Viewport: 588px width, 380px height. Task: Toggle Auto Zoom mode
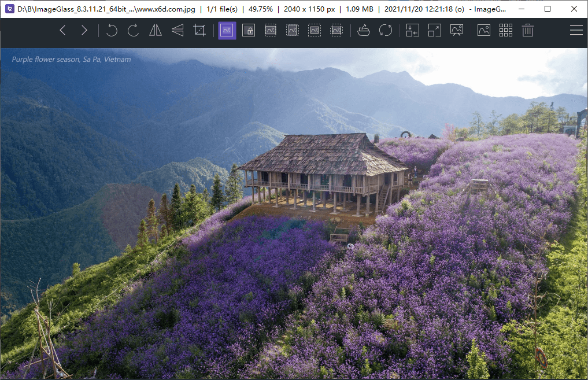click(227, 30)
